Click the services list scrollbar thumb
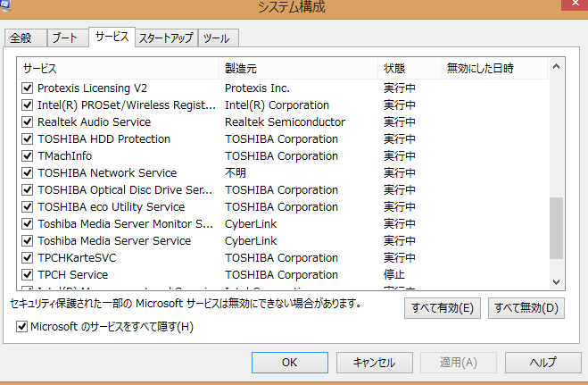The height and width of the screenshot is (385, 588). pos(557,228)
